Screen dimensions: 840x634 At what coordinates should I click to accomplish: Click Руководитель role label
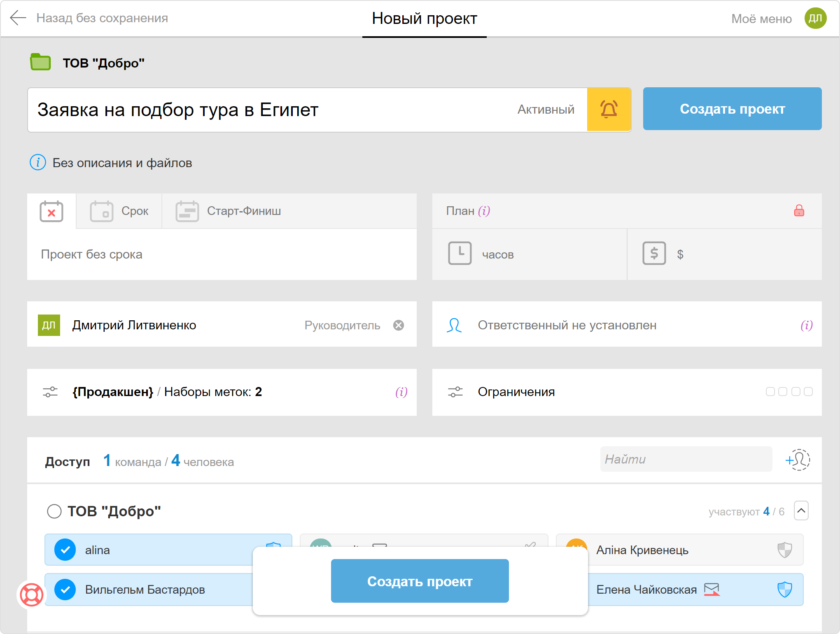tap(342, 325)
